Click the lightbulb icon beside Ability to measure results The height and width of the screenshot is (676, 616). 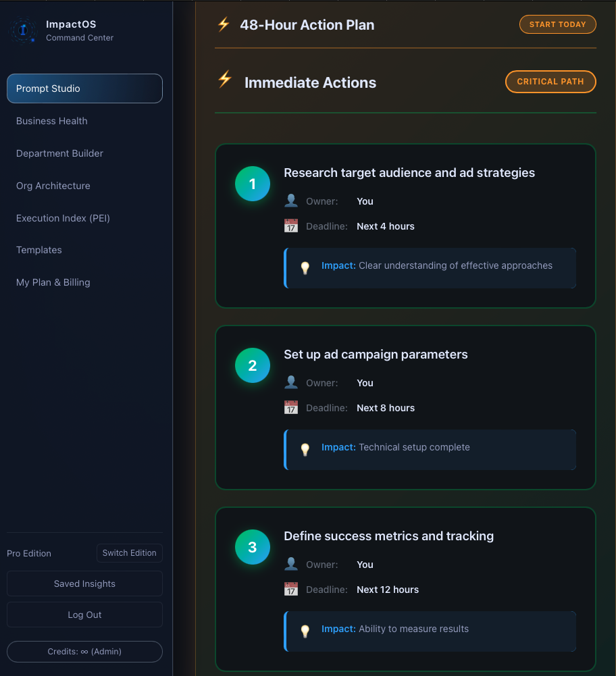305,631
